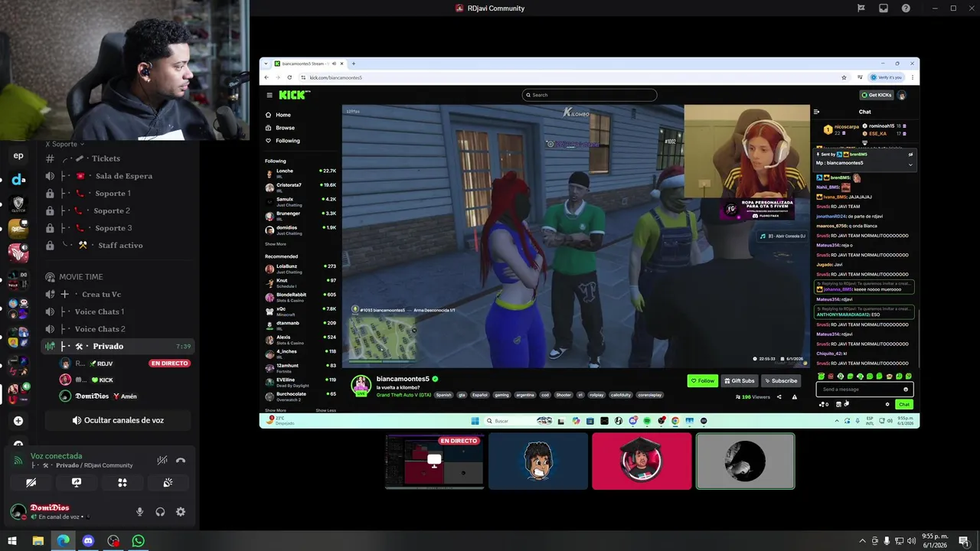Open File Explorer from the taskbar
This screenshot has width=980, height=551.
click(38, 541)
